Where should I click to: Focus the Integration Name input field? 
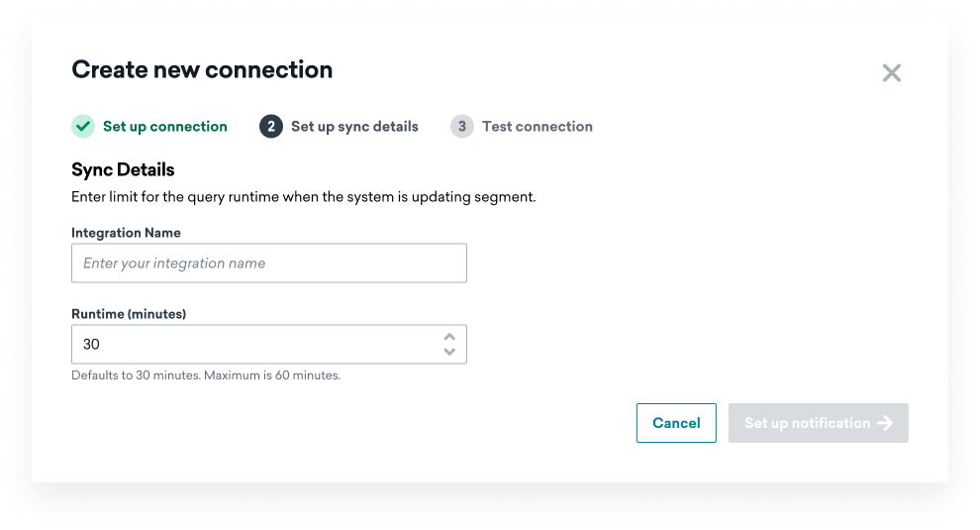(268, 263)
